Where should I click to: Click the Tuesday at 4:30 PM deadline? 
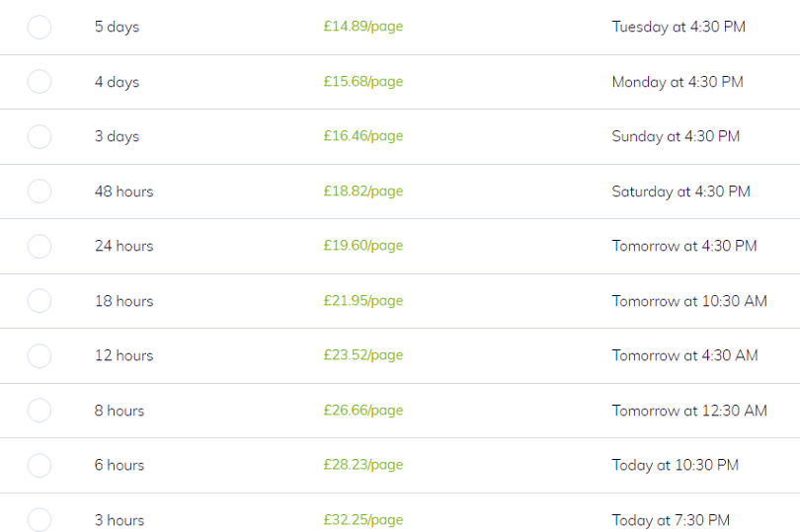679,27
